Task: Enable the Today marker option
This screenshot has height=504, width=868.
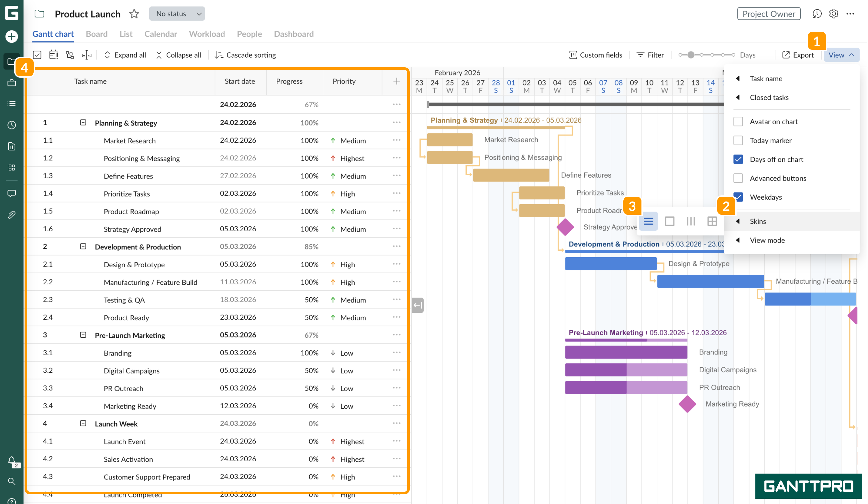Action: coord(738,140)
